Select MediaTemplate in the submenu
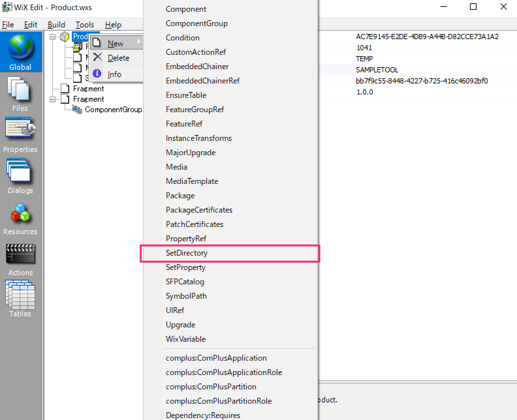 pos(230,181)
